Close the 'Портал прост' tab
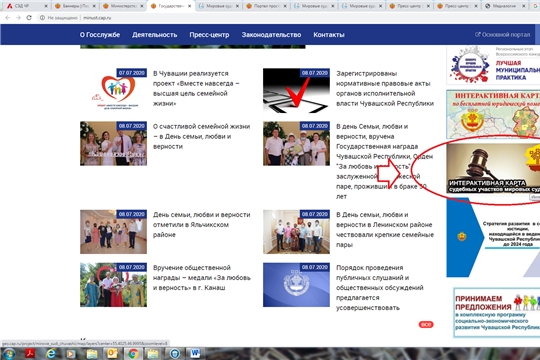This screenshot has width=540, height=360. (x=285, y=6)
